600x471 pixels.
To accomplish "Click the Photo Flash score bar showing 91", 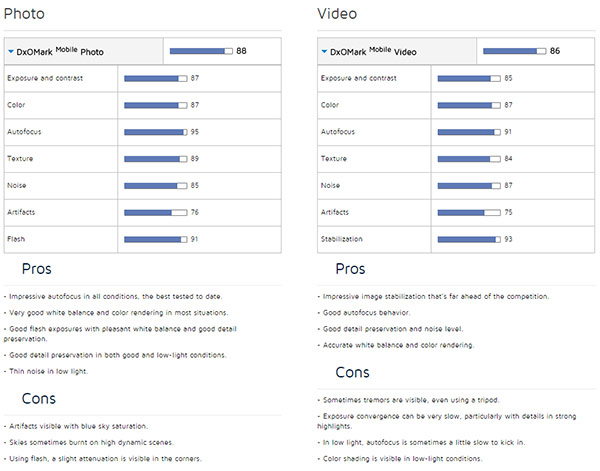I will click(x=156, y=240).
